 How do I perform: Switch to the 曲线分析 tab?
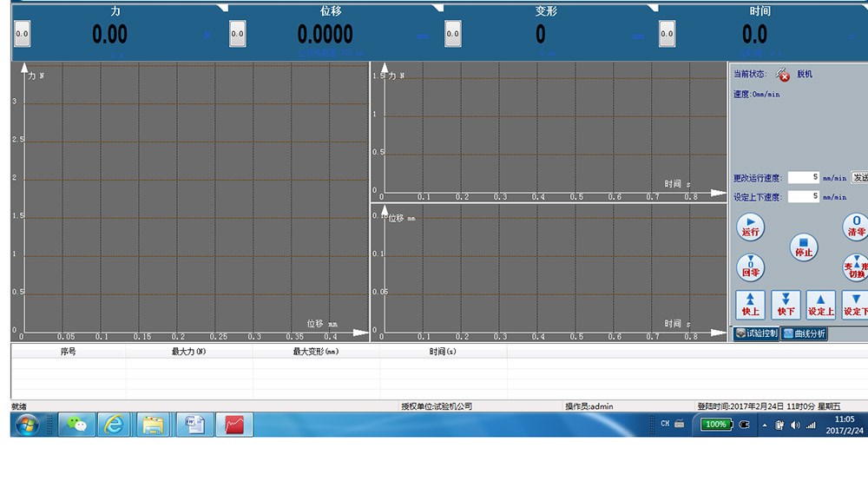[805, 333]
